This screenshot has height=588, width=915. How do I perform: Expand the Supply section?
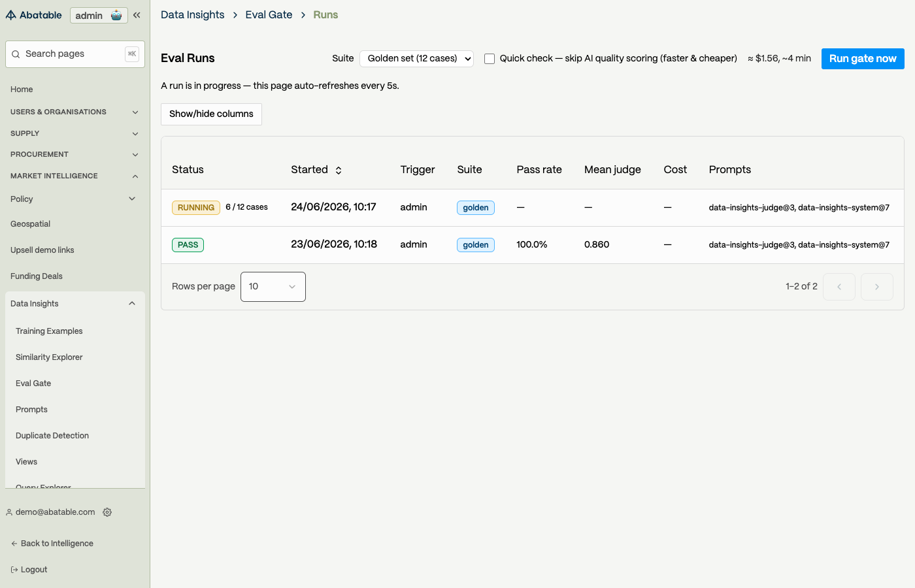[x=75, y=133]
